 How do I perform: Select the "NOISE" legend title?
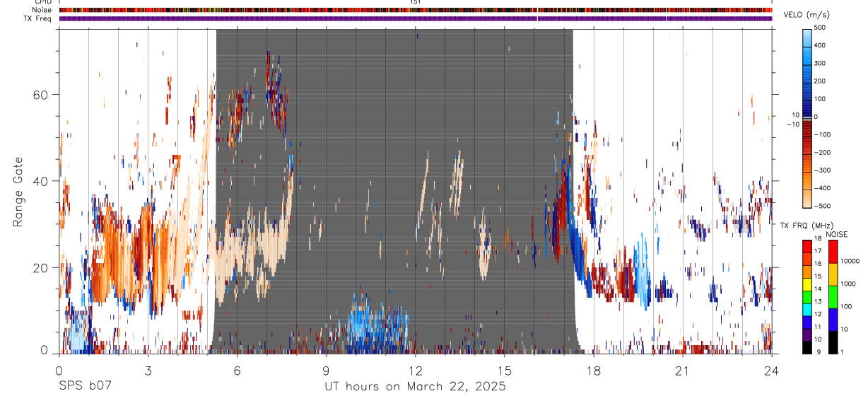point(837,234)
